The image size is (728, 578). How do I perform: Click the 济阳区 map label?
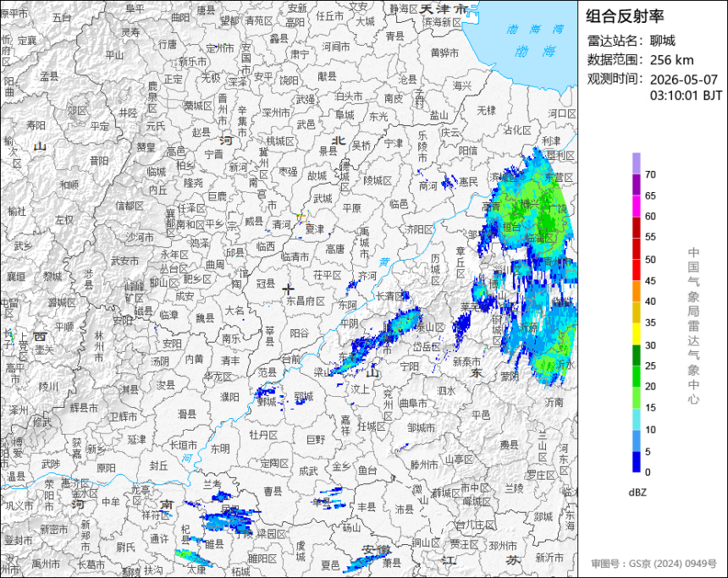pos(419,228)
